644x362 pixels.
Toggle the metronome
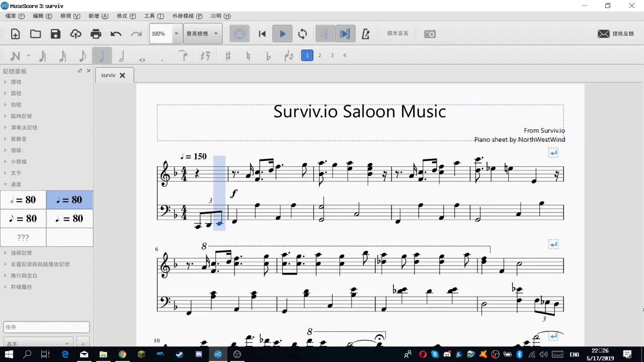[366, 34]
